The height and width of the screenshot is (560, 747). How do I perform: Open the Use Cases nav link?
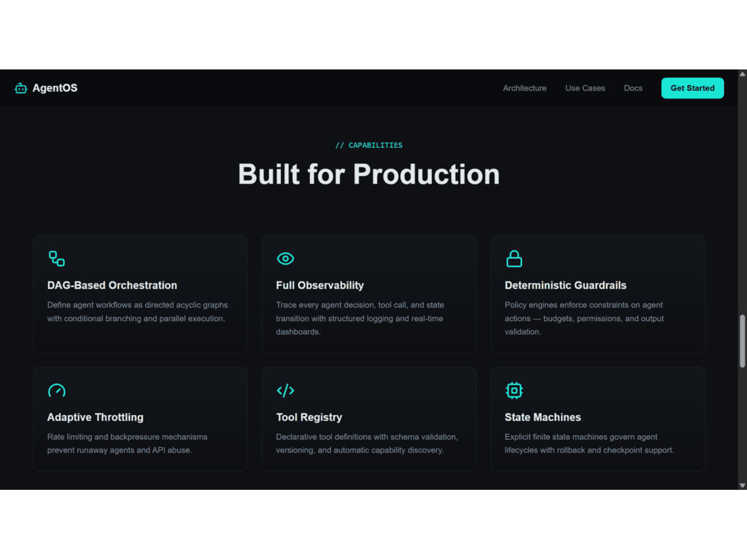click(x=585, y=88)
